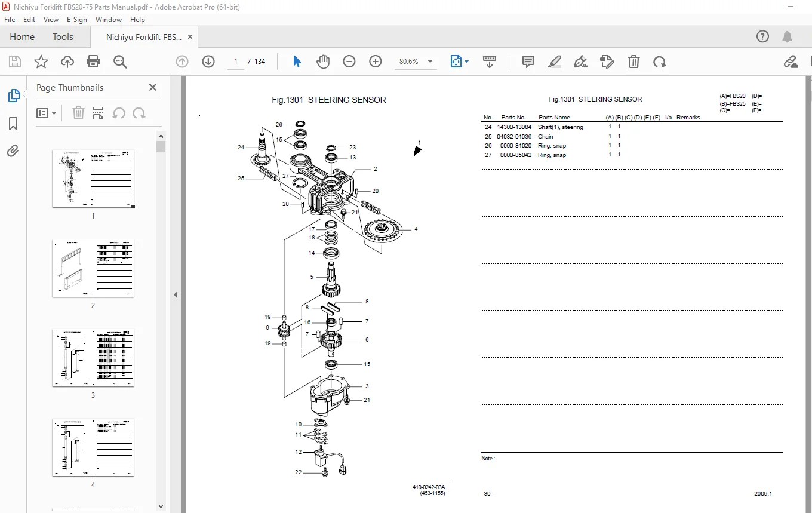
Task: Click the '2009.1' date text
Action: [x=763, y=494]
